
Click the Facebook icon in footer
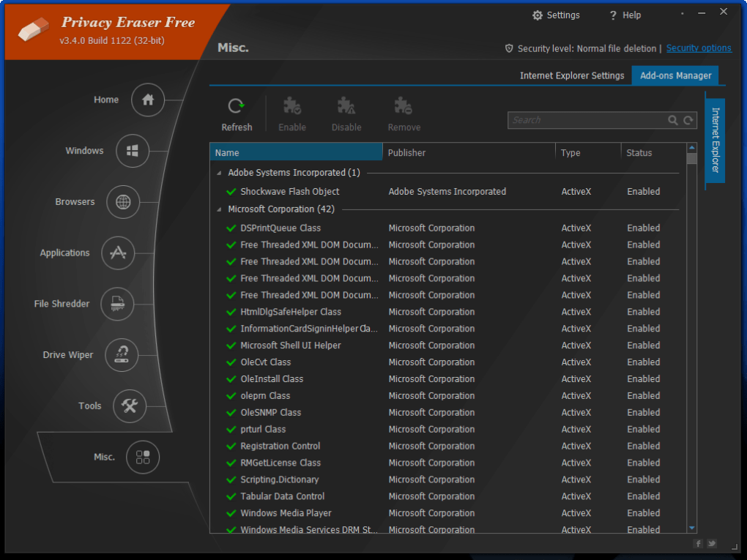coord(698,544)
